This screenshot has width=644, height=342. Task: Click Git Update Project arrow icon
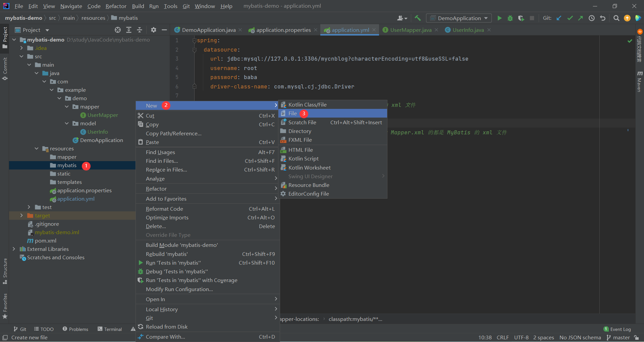point(559,18)
